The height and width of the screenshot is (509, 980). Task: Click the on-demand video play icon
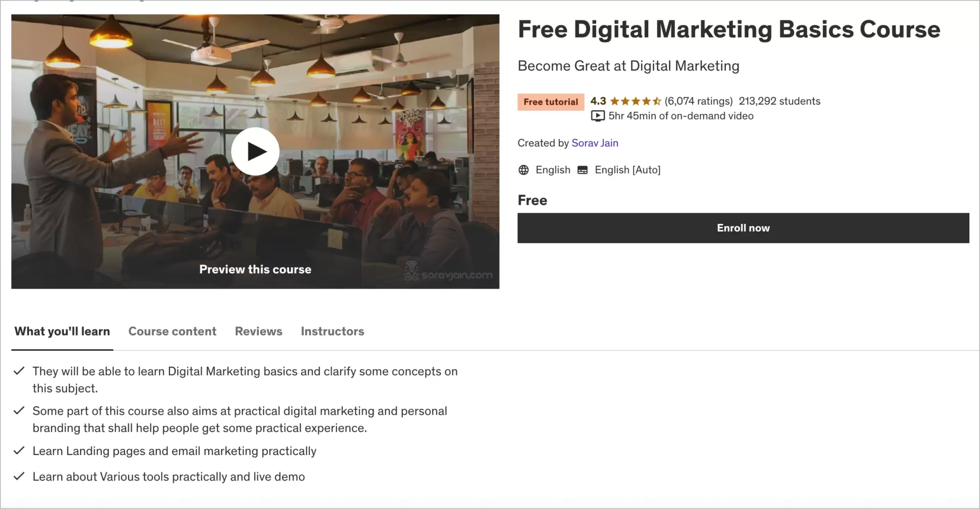point(598,116)
